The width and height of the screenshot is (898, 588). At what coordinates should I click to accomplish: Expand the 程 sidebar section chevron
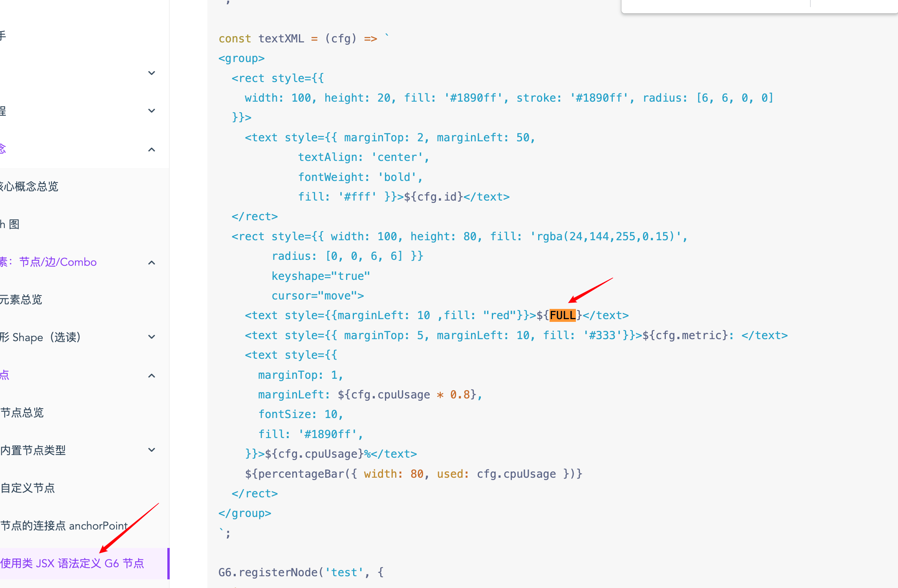(152, 111)
